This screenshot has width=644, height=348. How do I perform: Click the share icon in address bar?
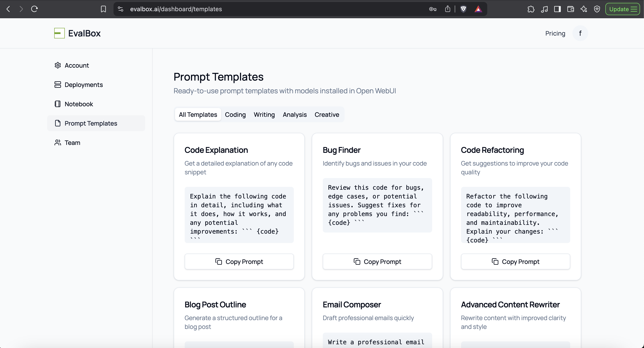coord(447,9)
